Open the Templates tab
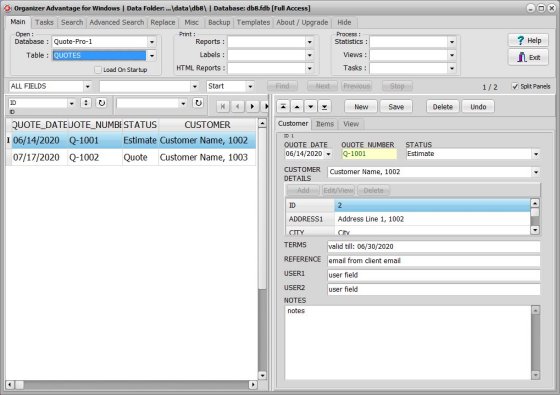This screenshot has width=560, height=395. point(253,22)
